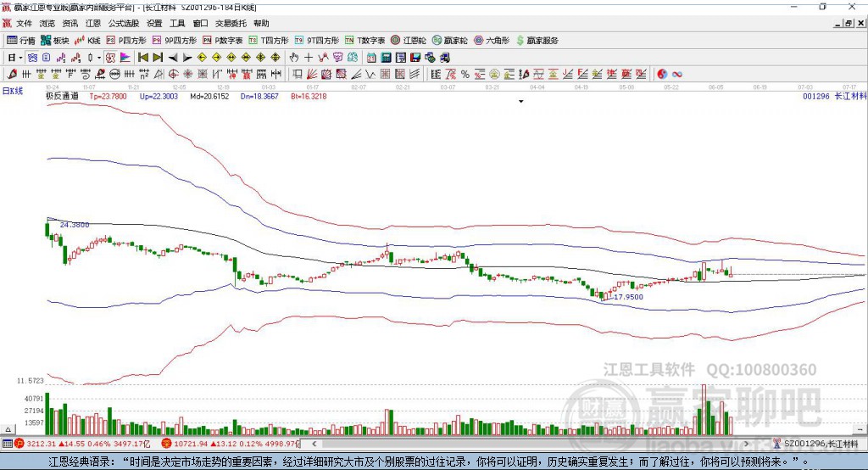Click the 极反通道 indicator name

point(62,96)
